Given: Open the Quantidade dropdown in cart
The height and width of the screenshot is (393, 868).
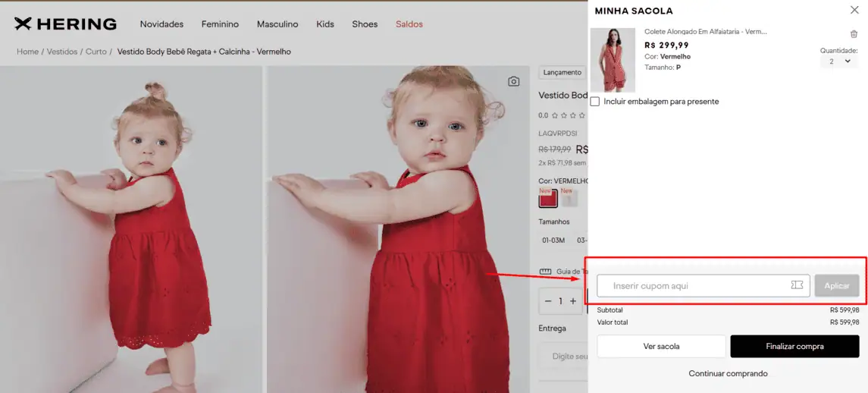Looking at the screenshot, I should (x=838, y=61).
